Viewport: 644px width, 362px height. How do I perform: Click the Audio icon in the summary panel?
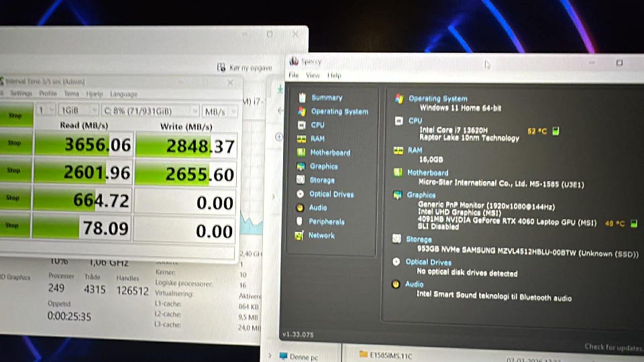click(x=396, y=284)
